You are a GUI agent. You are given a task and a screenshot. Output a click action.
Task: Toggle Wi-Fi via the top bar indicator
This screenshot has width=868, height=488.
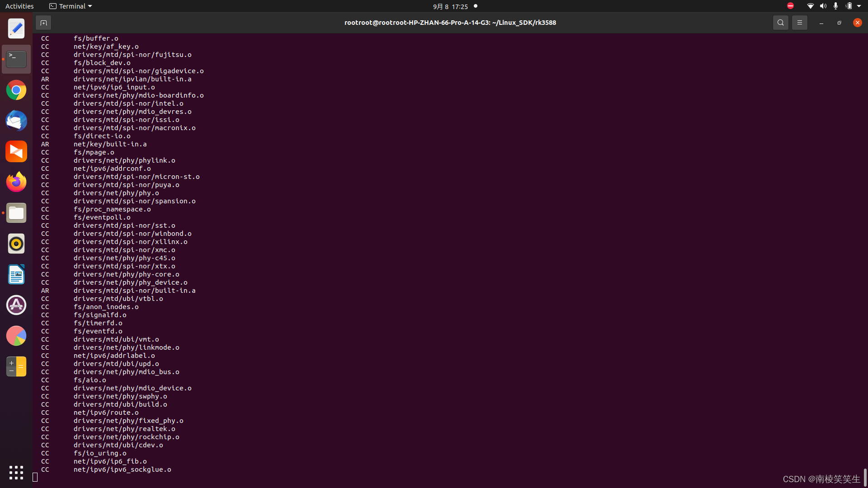click(811, 6)
